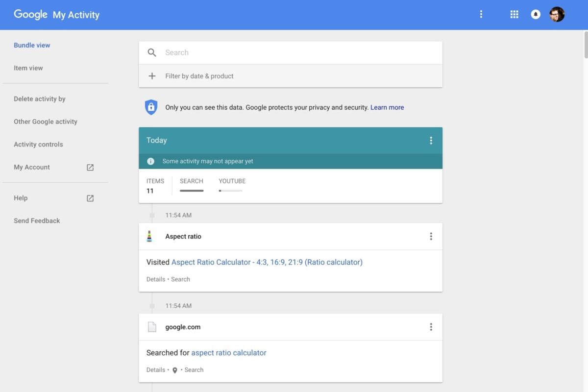Follow the Learn more link
Image resolution: width=588 pixels, height=392 pixels.
point(387,107)
